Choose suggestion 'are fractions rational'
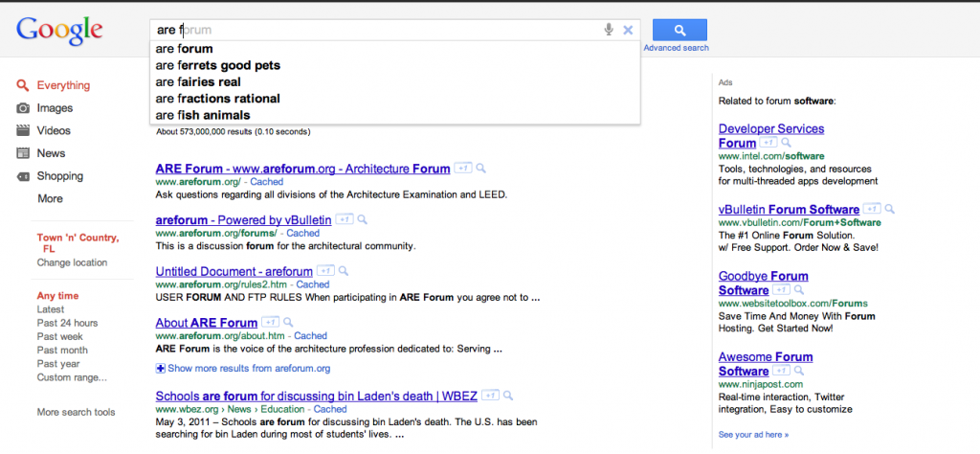Screen dimensions: 980x454 (x=395, y=99)
